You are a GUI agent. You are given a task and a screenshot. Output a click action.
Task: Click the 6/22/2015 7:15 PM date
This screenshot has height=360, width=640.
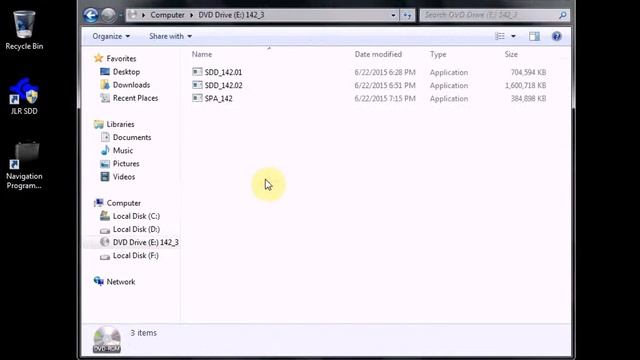tap(385, 98)
